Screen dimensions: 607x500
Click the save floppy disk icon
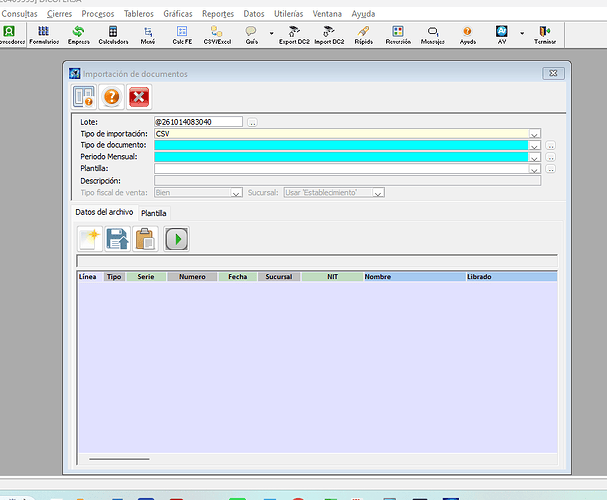point(117,239)
